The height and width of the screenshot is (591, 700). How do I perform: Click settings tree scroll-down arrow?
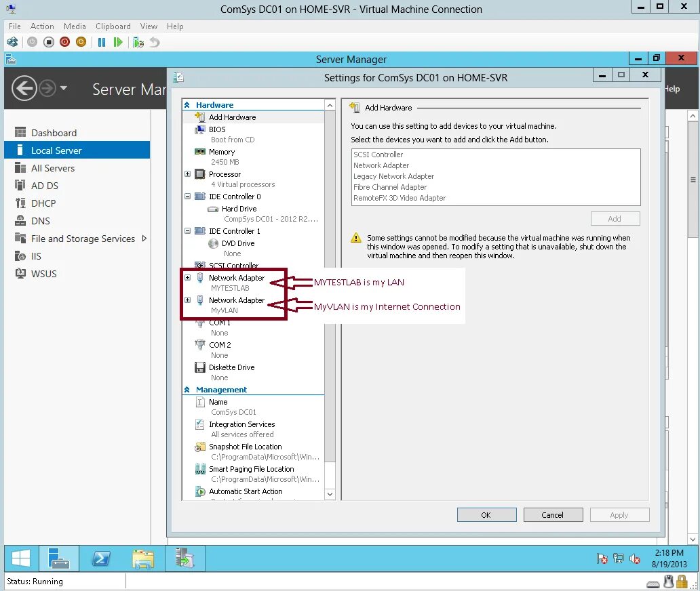(x=330, y=494)
